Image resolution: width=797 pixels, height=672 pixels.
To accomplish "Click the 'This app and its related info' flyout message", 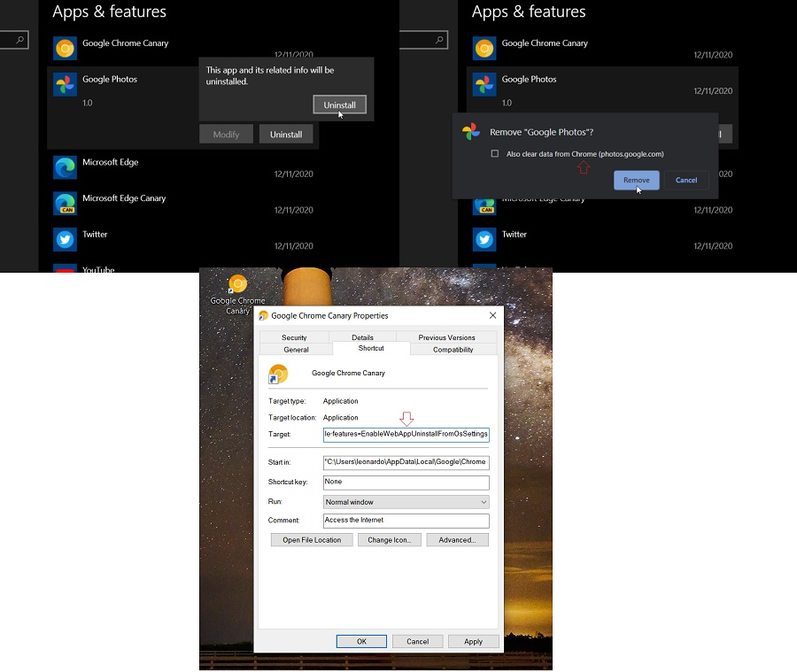I will click(x=270, y=76).
